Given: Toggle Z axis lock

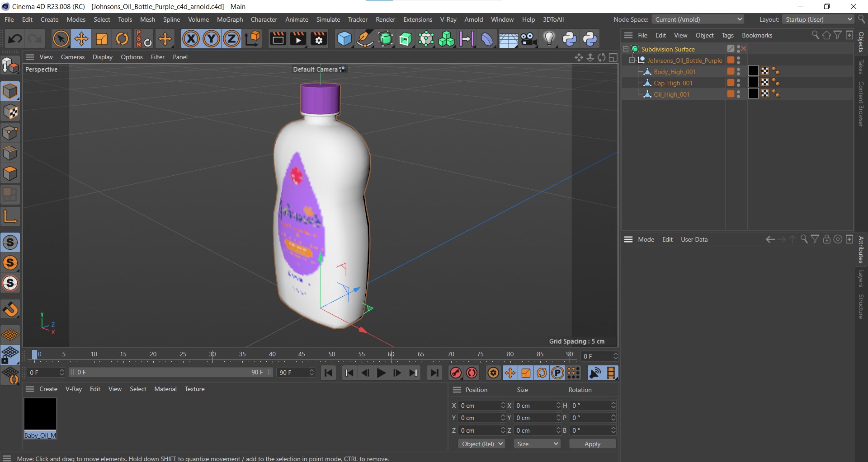Looking at the screenshot, I should 231,39.
